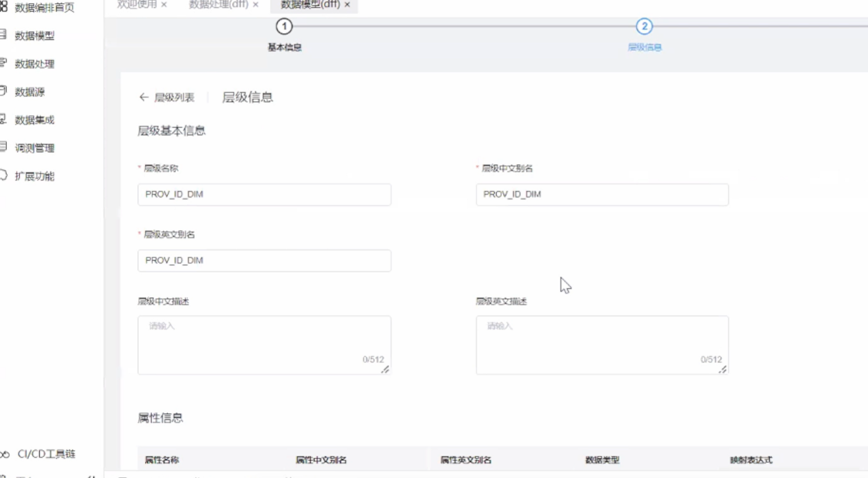The height and width of the screenshot is (478, 868).
Task: Click the 层级中文描述 textarea resize handle
Action: click(385, 370)
